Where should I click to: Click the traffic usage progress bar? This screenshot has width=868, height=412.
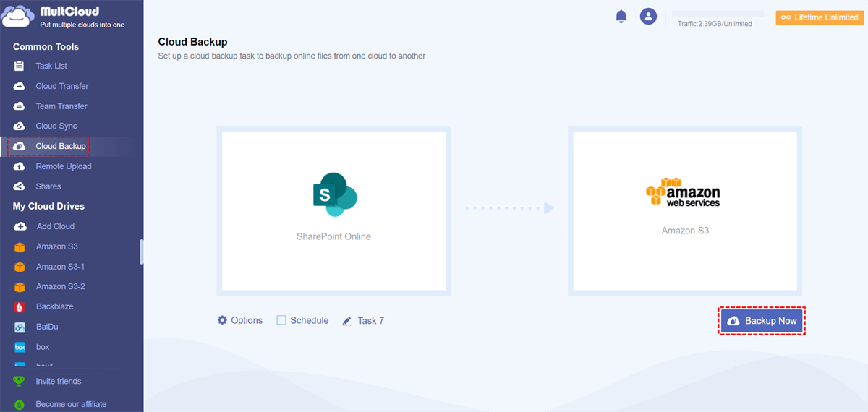[x=718, y=13]
